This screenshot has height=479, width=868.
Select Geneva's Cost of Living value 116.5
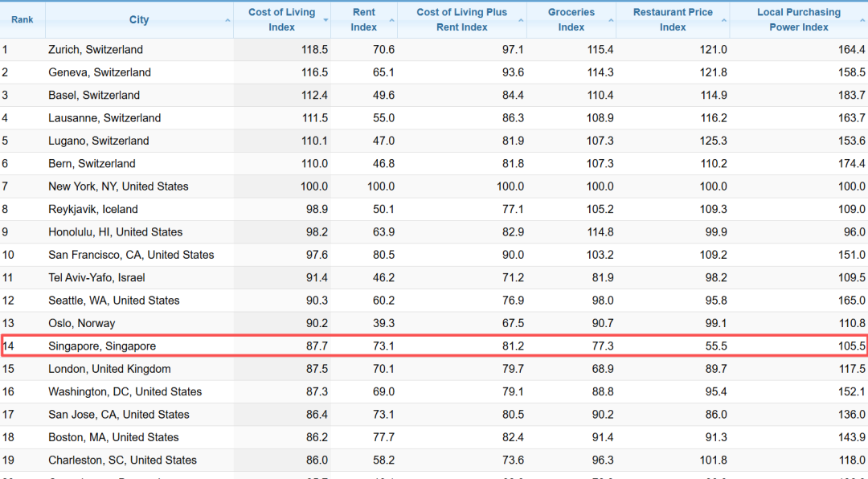point(314,72)
